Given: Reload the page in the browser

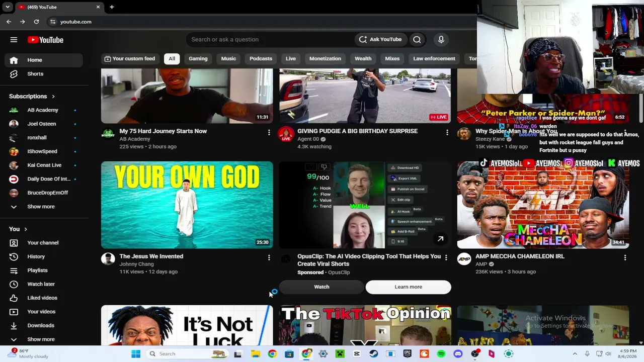Looking at the screenshot, I should click(36, 22).
